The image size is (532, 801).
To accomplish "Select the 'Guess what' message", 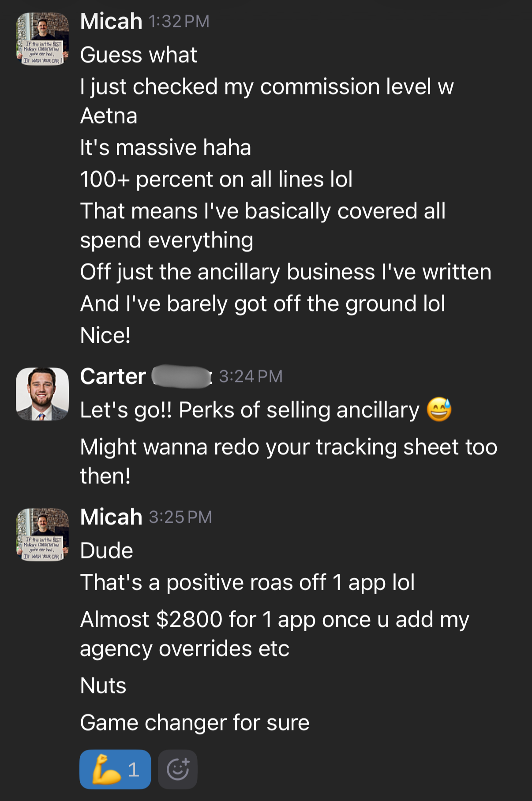I will (139, 55).
